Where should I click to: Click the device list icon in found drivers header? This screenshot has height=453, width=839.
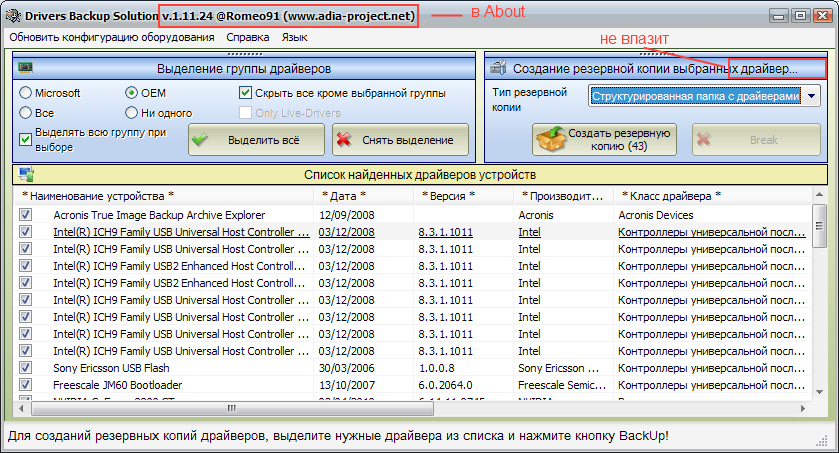click(x=26, y=175)
